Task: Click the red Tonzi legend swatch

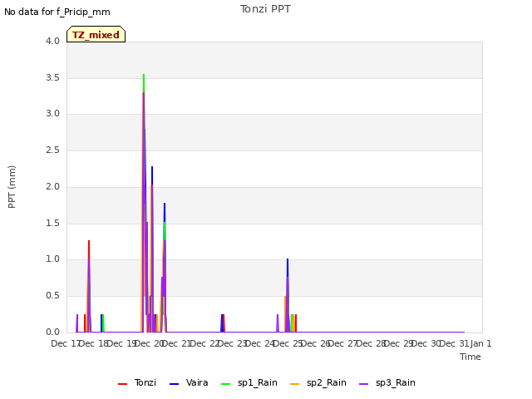Action: (122, 384)
